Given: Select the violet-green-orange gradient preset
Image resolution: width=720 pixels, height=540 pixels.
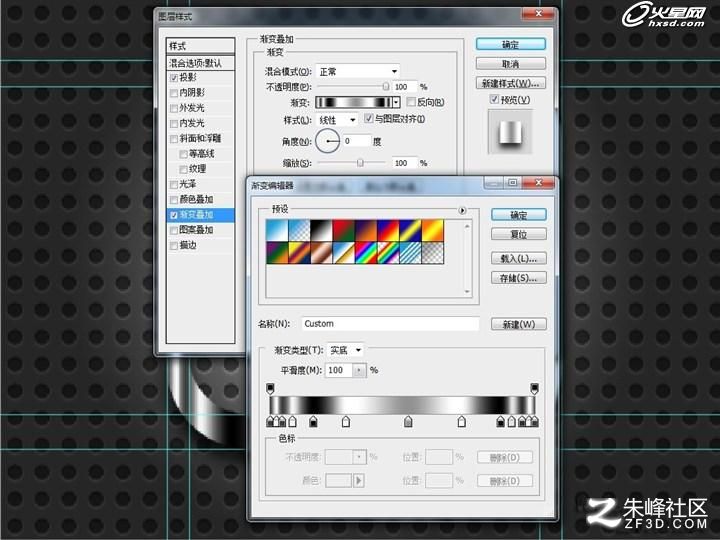Looking at the screenshot, I should click(277, 253).
